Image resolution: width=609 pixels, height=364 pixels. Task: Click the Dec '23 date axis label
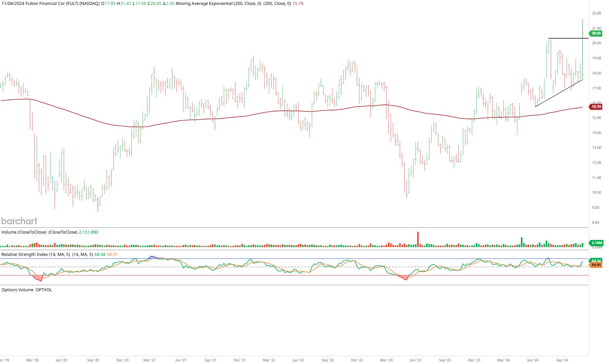[x=474, y=360]
